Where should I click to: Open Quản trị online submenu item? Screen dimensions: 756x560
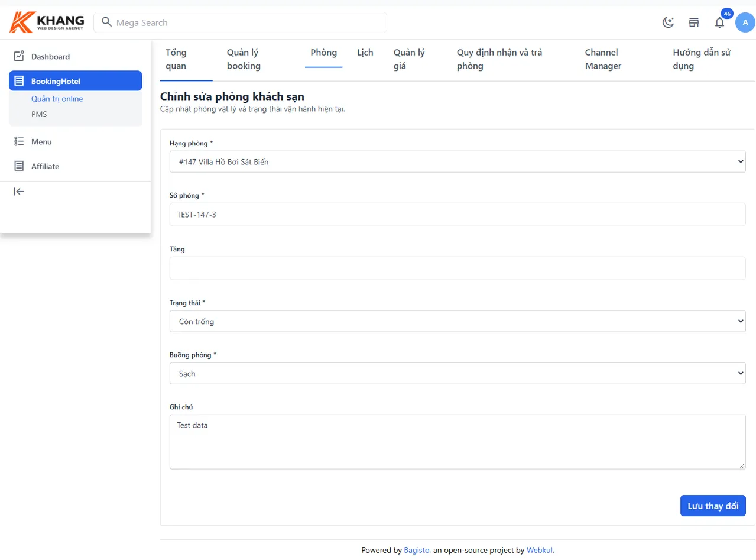pyautogui.click(x=57, y=99)
